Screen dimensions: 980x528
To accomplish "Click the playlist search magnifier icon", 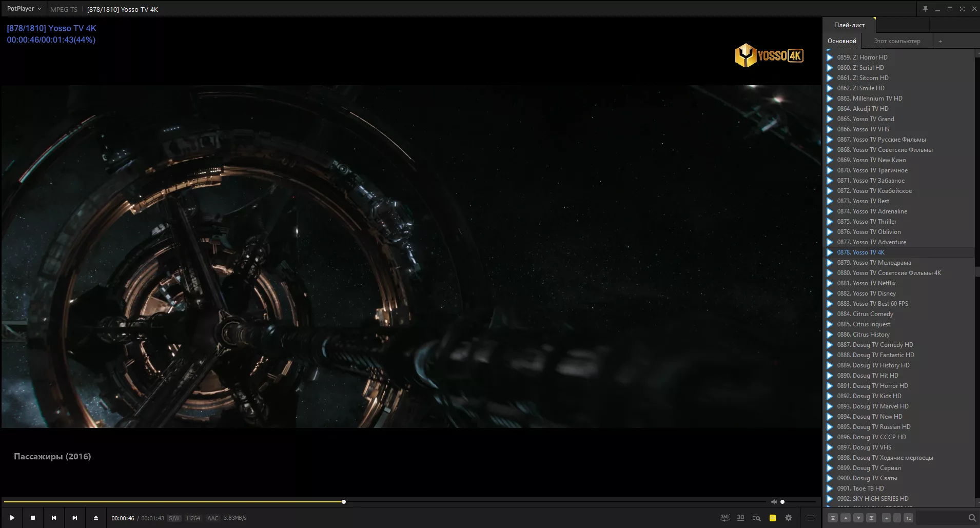I will (x=972, y=518).
